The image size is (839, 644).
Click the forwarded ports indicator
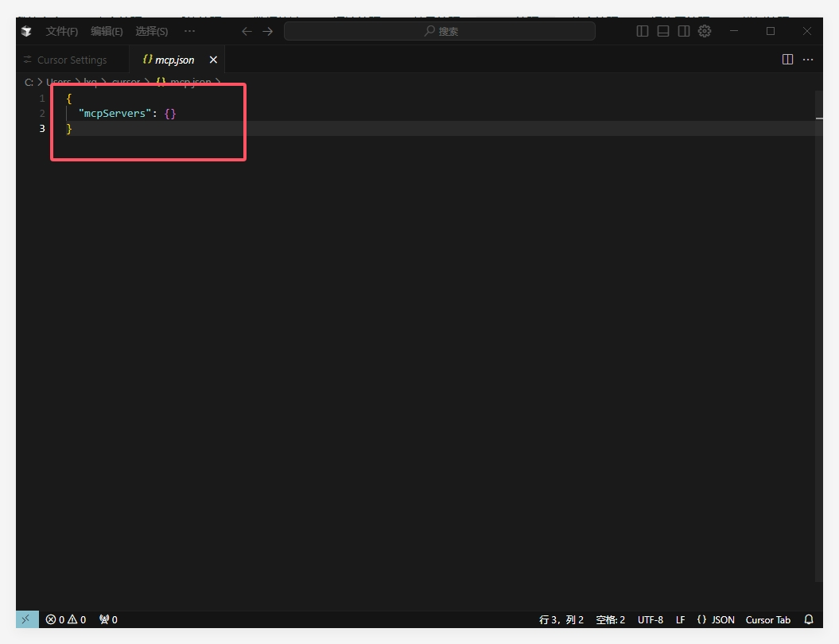108,619
